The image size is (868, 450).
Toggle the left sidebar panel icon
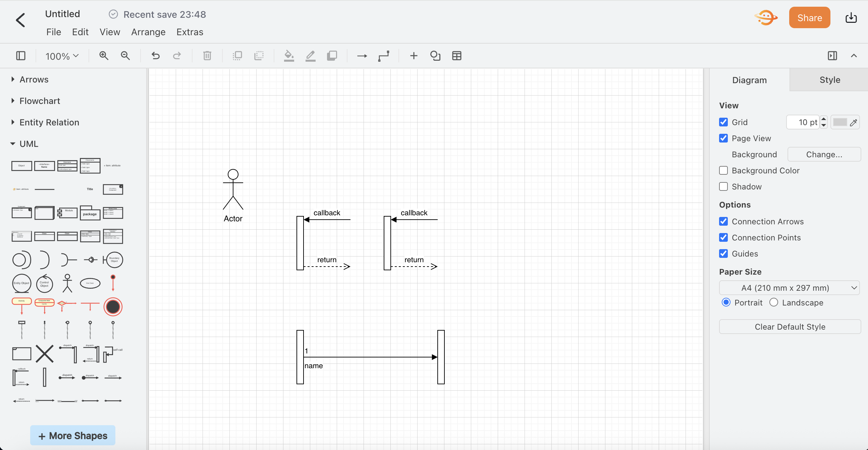pos(21,56)
